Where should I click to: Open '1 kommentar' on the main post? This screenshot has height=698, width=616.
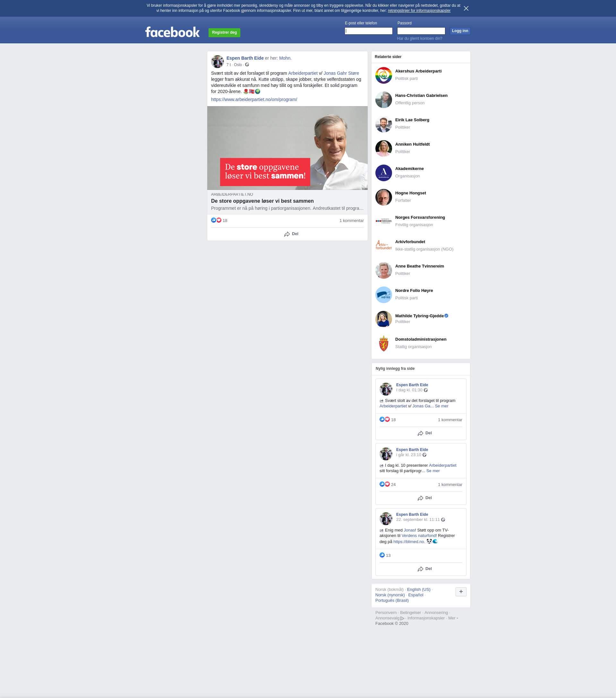[x=351, y=221]
